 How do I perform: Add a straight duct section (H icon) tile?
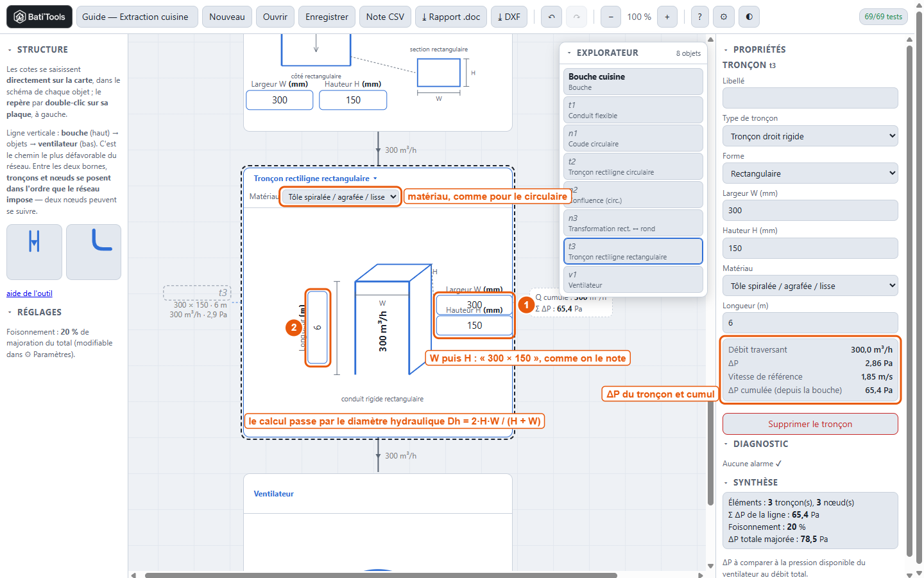pos(34,252)
